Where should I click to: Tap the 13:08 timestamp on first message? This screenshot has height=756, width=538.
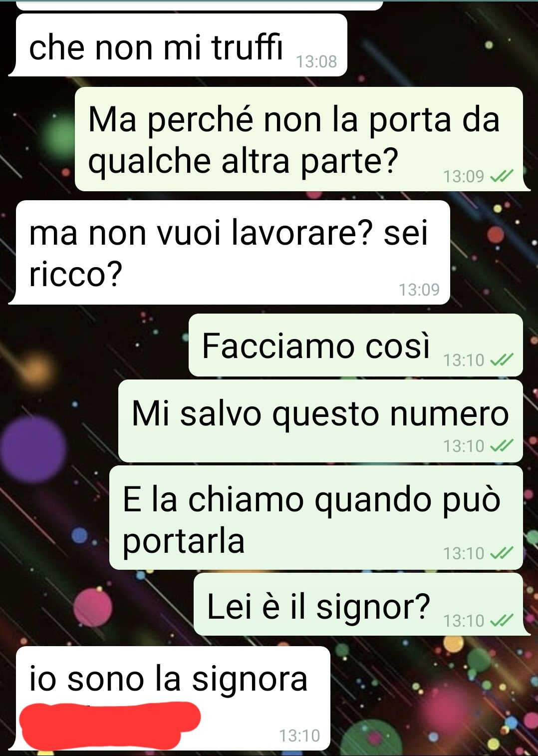tap(316, 61)
